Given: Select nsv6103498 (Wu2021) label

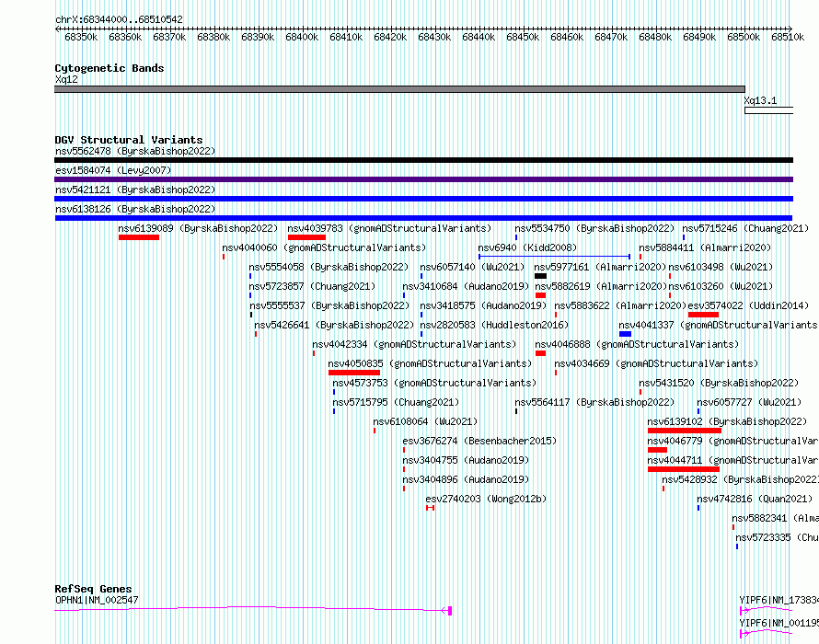Looking at the screenshot, I should point(721,268).
